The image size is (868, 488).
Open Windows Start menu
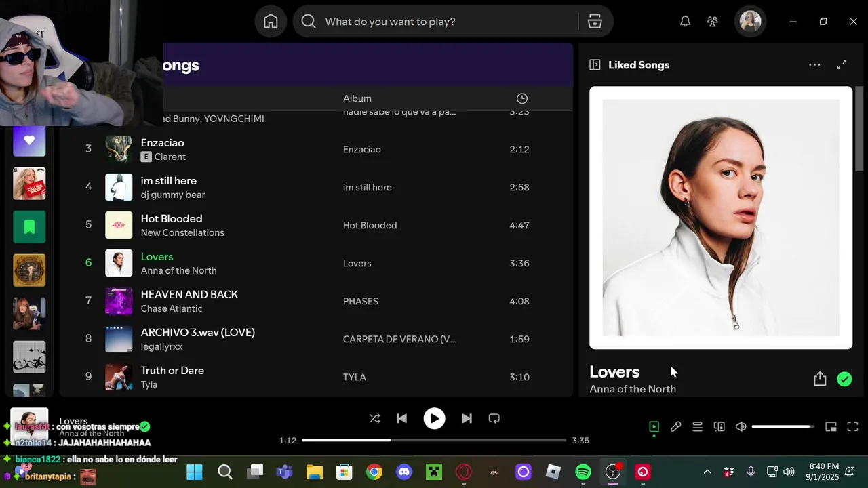(x=195, y=472)
